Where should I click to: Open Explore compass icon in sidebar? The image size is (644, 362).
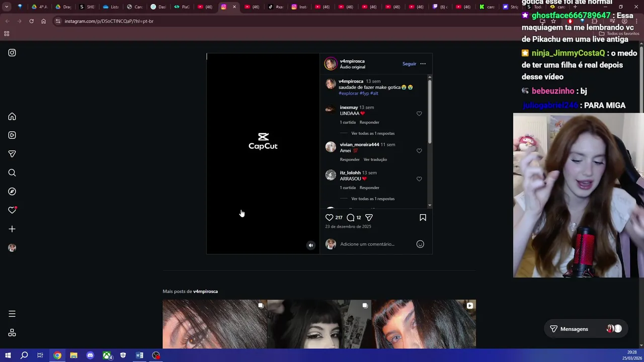pyautogui.click(x=12, y=192)
